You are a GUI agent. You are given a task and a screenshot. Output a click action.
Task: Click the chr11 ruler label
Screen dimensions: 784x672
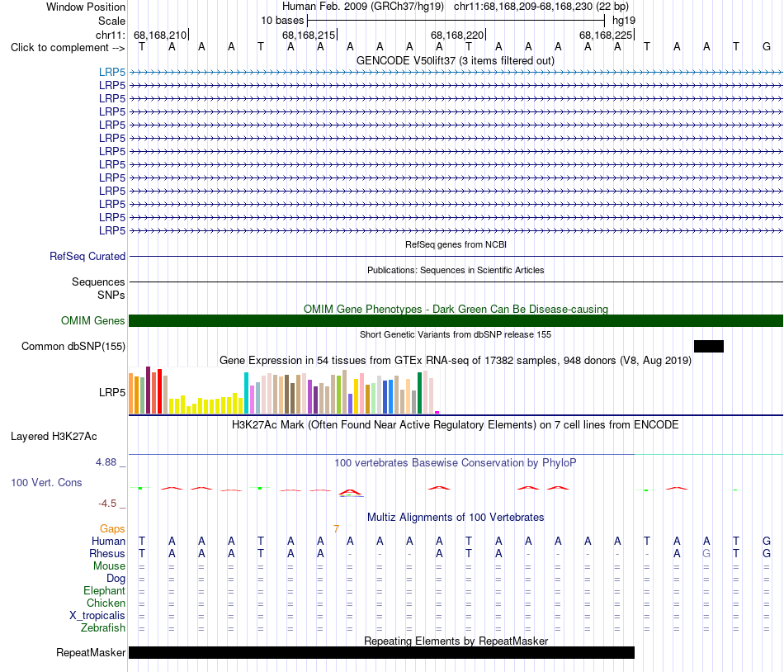110,35
